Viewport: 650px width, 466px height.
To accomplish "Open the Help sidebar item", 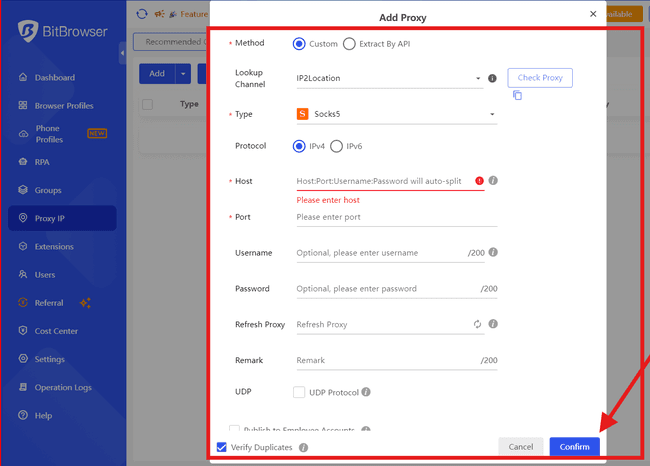I will 62,415.
